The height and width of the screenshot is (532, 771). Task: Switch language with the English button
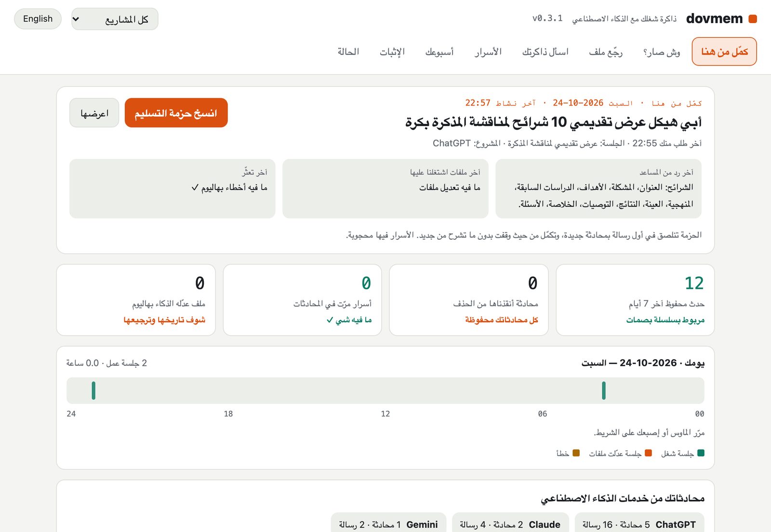coord(38,19)
